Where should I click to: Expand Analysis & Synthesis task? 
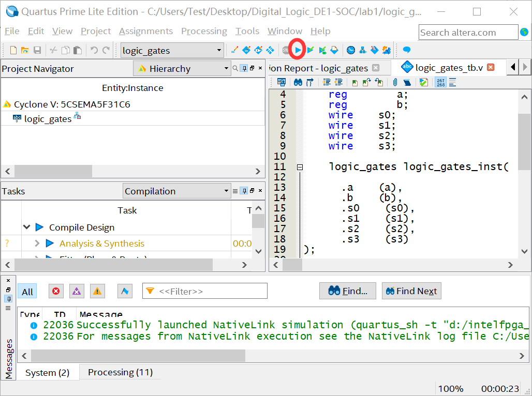(37, 243)
